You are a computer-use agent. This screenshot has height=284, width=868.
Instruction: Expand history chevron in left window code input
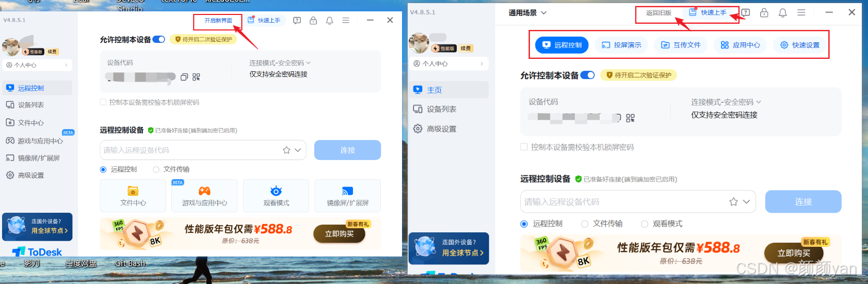tap(298, 150)
